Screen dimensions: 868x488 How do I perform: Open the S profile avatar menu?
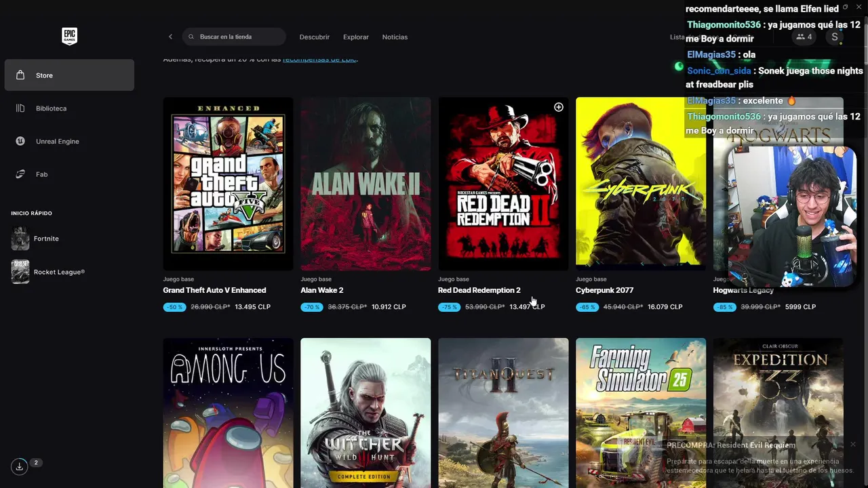(835, 37)
